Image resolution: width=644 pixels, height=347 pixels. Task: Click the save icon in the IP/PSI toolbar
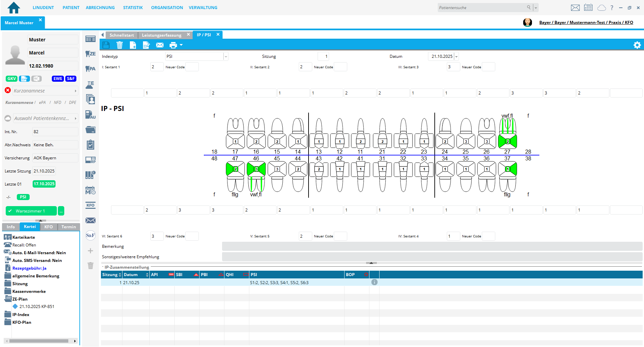pos(106,45)
